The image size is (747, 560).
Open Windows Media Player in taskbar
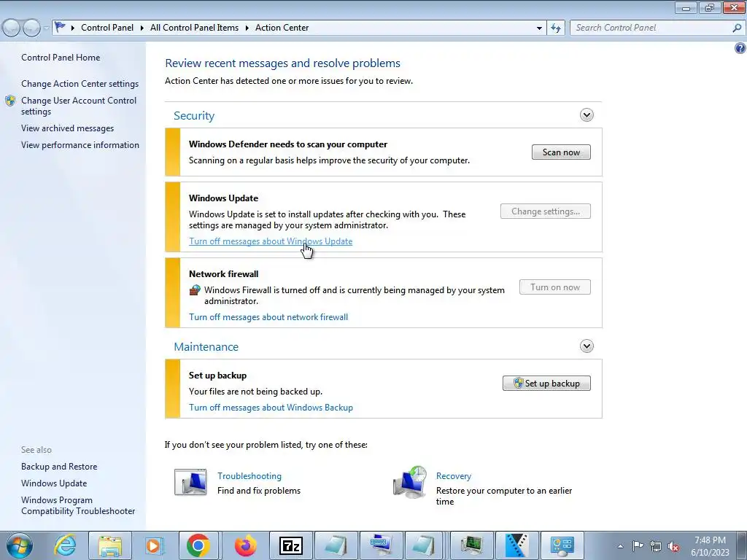[155, 545]
